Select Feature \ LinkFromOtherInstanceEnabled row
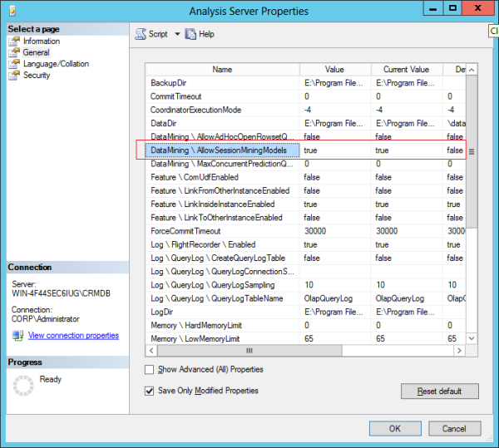The height and width of the screenshot is (448, 499). (x=305, y=191)
